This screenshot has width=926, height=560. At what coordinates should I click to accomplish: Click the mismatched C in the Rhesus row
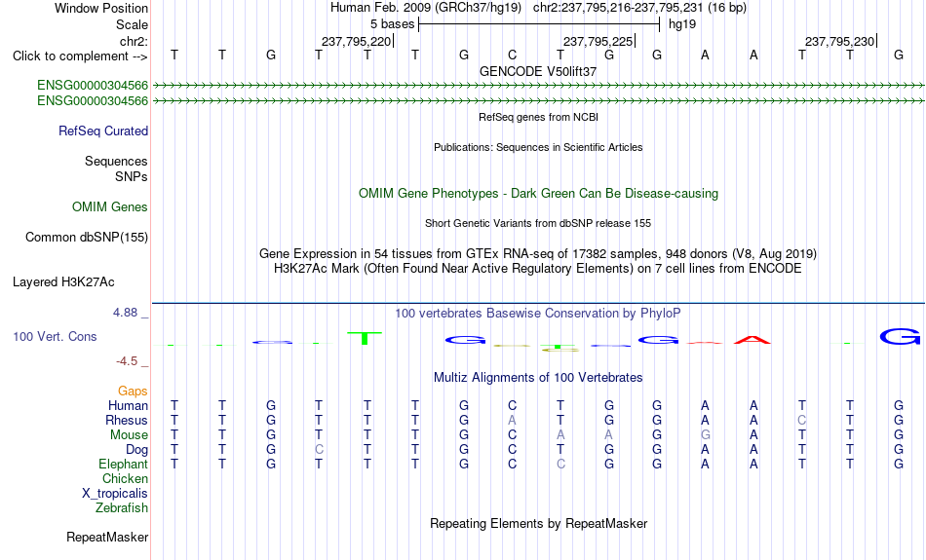pos(801,420)
